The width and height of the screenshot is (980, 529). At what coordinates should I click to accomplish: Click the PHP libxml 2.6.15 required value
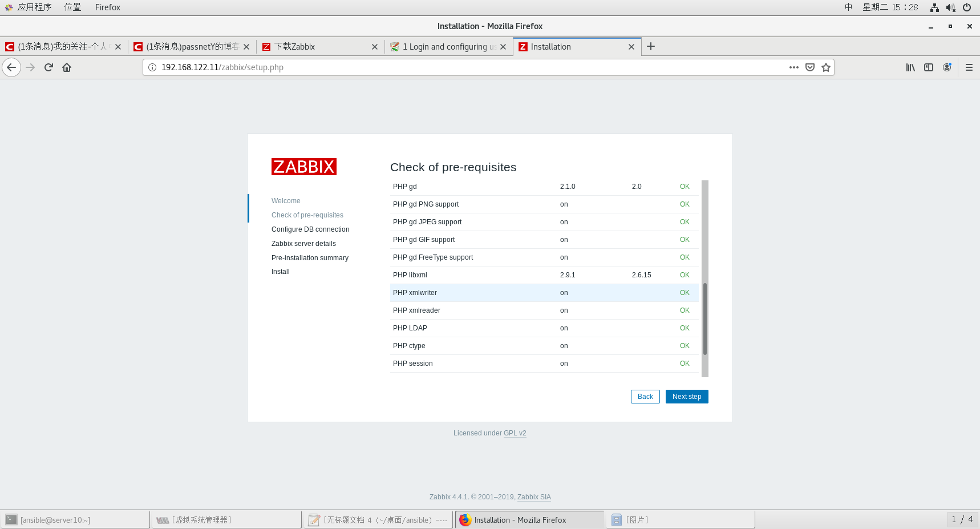pyautogui.click(x=642, y=275)
